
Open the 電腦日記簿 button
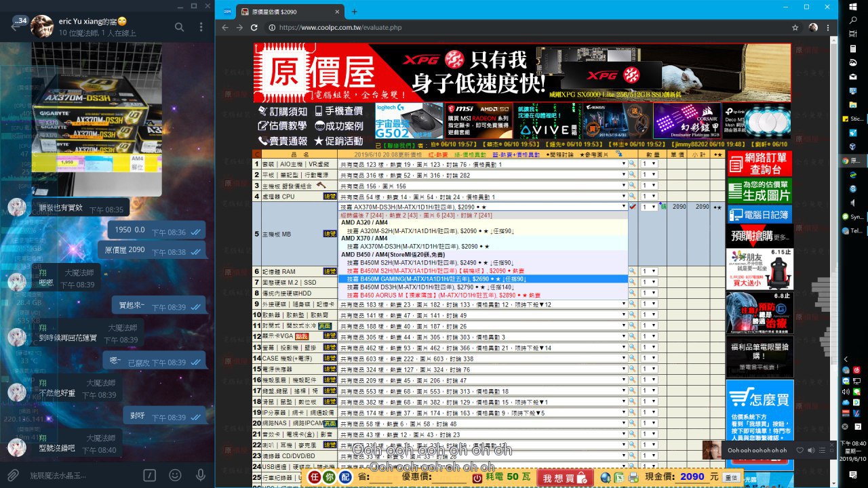point(759,214)
